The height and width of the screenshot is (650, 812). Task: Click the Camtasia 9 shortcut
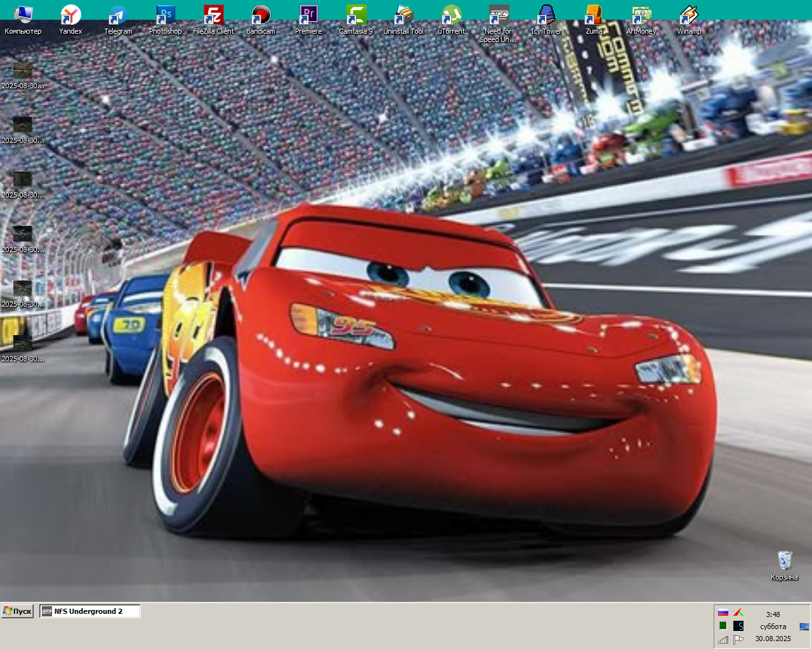(x=356, y=20)
